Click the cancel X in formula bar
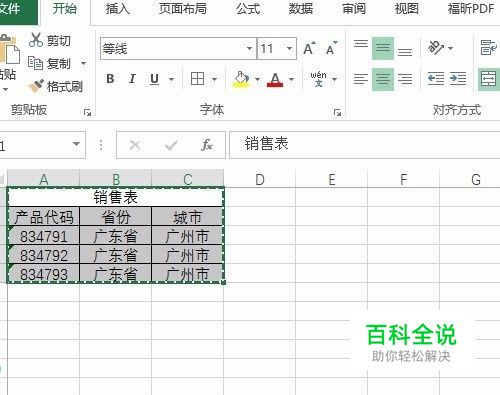Image resolution: width=500 pixels, height=395 pixels. 135,145
